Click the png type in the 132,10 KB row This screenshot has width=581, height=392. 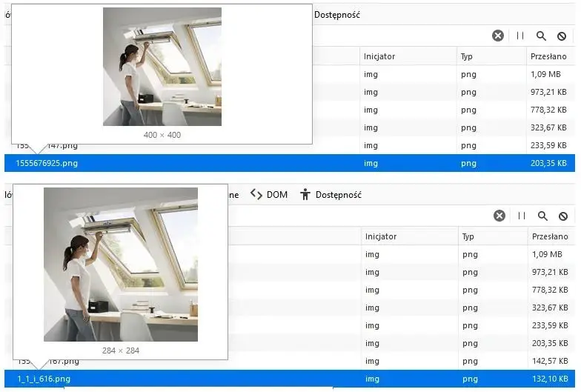tap(470, 379)
